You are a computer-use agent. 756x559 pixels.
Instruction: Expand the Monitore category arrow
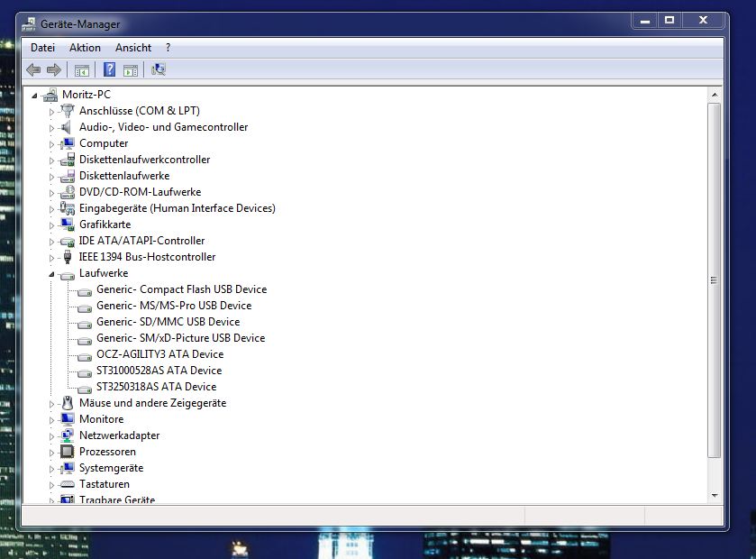click(51, 420)
